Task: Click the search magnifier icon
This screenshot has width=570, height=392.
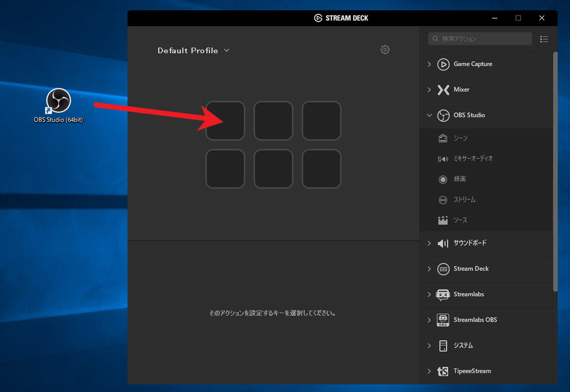Action: pos(435,38)
